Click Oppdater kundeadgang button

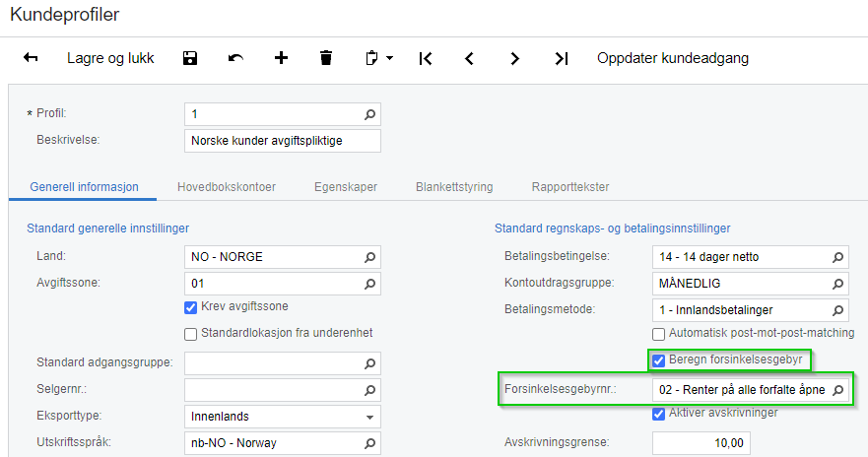(673, 58)
